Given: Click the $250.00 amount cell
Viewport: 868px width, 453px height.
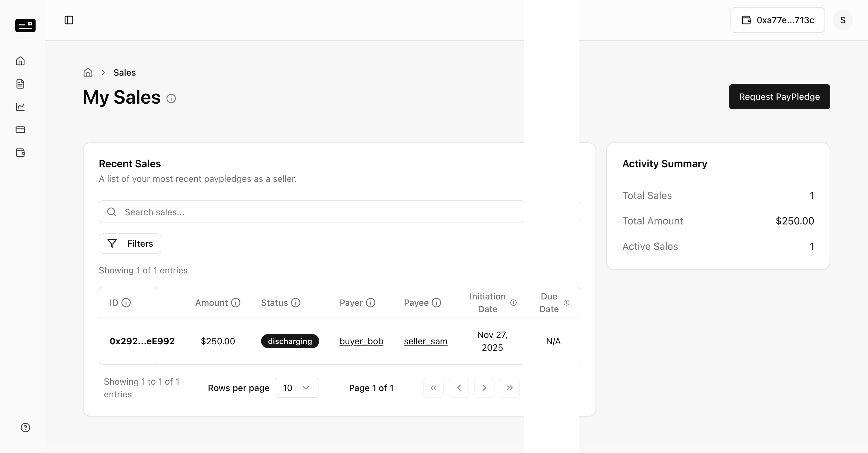Looking at the screenshot, I should click(x=218, y=341).
